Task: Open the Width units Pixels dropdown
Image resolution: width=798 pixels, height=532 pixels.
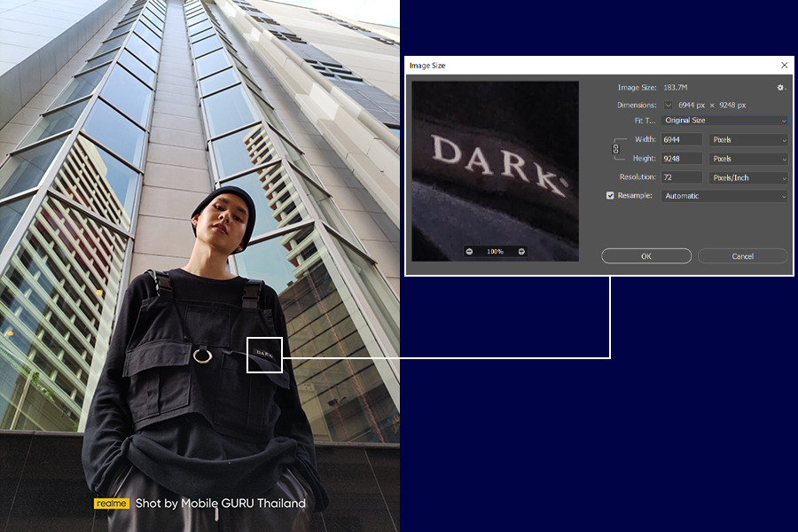Action: pos(748,140)
